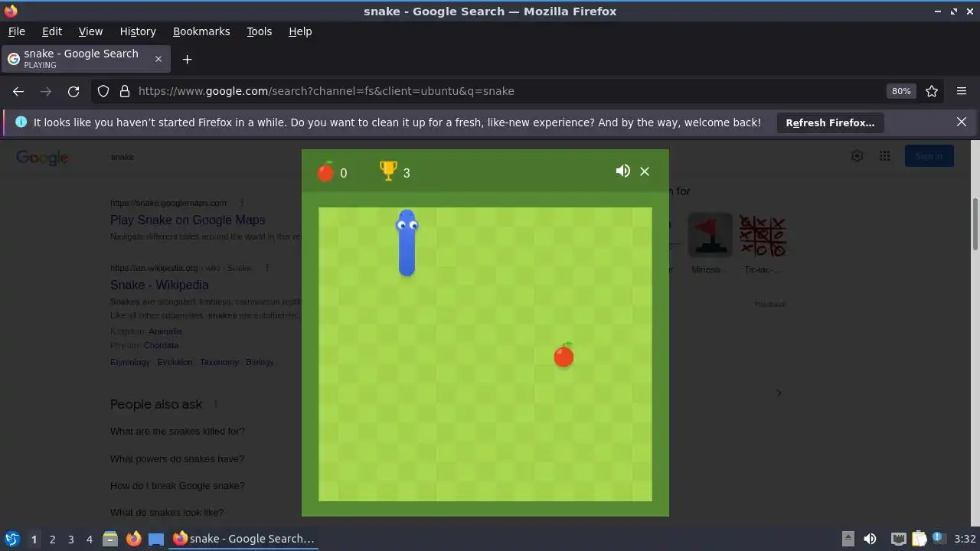Switch to workspace 4
This screenshot has width=980, height=551.
[x=89, y=540]
